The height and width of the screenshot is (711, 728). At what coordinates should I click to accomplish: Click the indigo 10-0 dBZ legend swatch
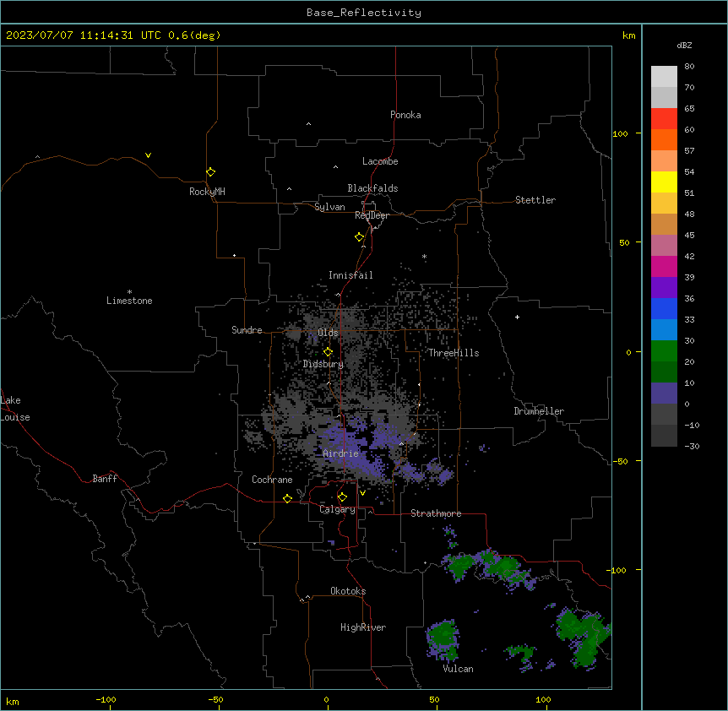click(x=664, y=393)
